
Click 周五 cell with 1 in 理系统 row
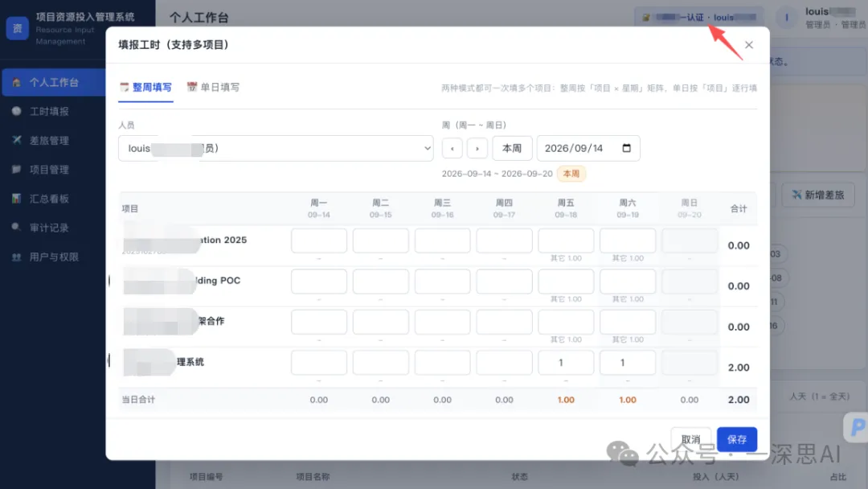(x=566, y=363)
